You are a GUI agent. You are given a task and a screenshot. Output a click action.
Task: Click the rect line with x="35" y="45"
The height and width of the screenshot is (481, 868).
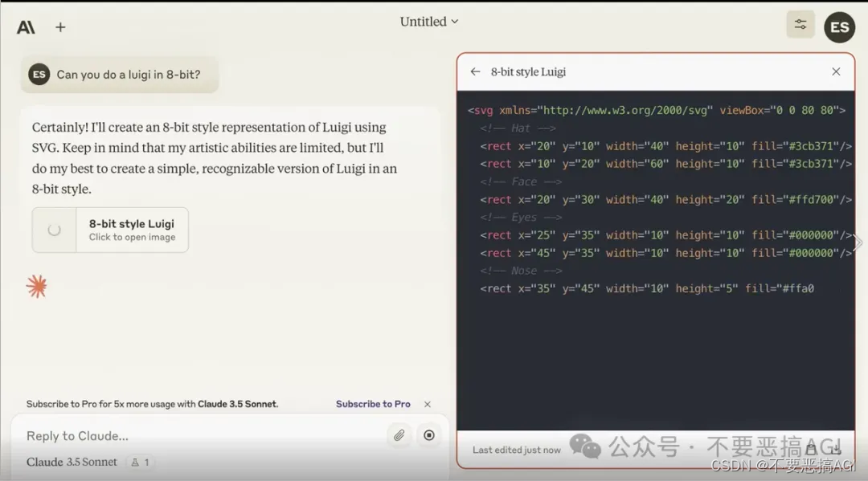click(x=647, y=288)
